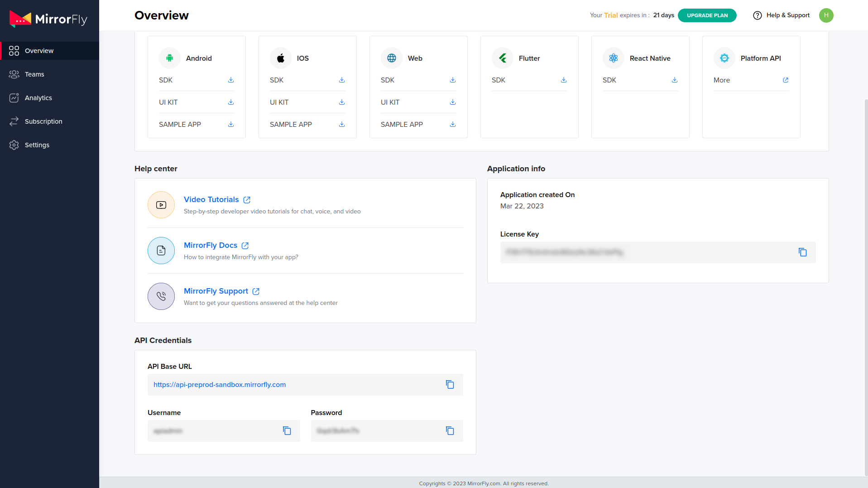Download the iOS UI KIT
This screenshot has height=488, width=868.
(x=342, y=102)
